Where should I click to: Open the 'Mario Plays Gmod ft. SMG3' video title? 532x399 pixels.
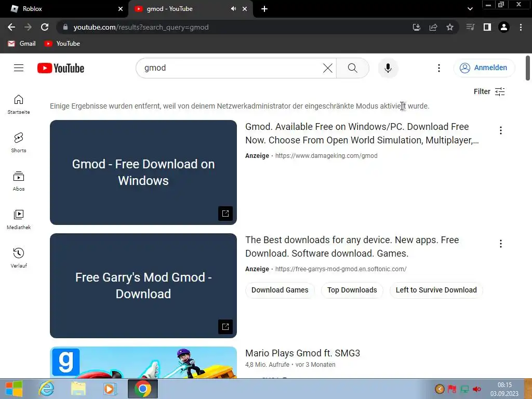(x=303, y=353)
